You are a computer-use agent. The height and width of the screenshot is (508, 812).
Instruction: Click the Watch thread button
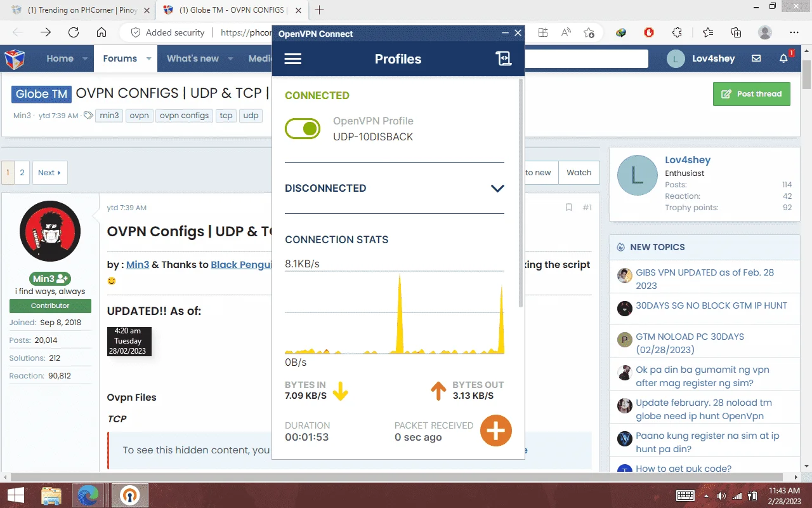coord(579,173)
